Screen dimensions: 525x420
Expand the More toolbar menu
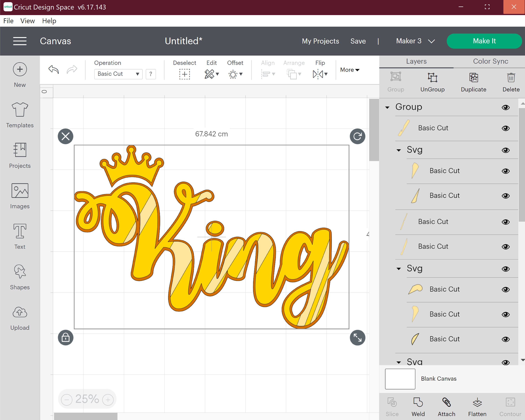[349, 70]
